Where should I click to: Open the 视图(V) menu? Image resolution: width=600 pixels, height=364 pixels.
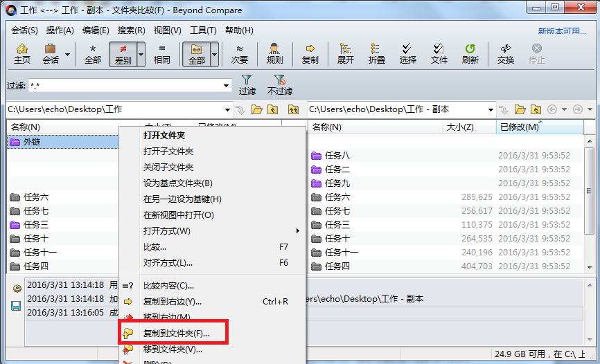tap(167, 30)
